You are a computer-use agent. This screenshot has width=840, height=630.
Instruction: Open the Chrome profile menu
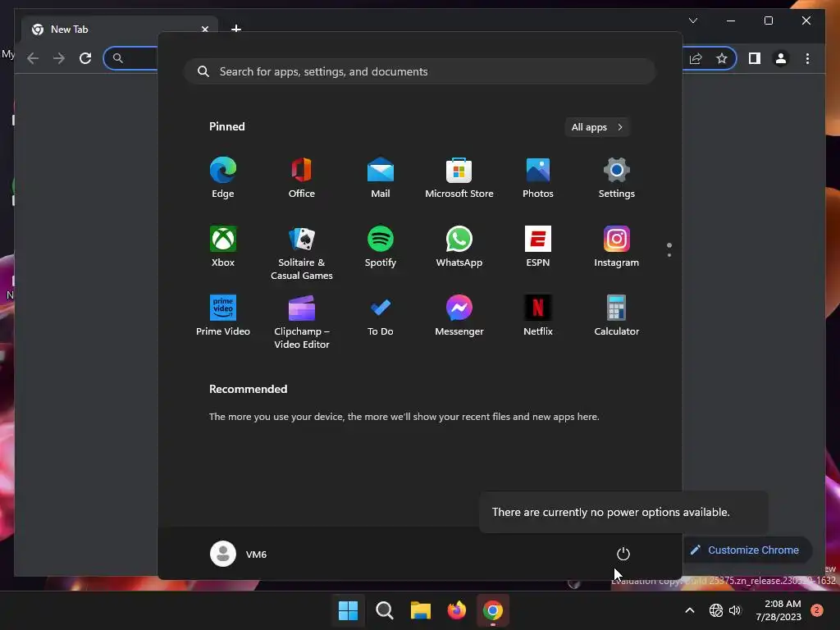point(781,58)
